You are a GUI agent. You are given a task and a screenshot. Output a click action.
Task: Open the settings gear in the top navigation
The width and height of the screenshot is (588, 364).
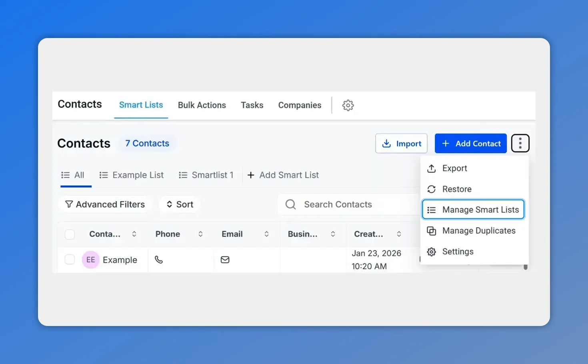pos(348,105)
